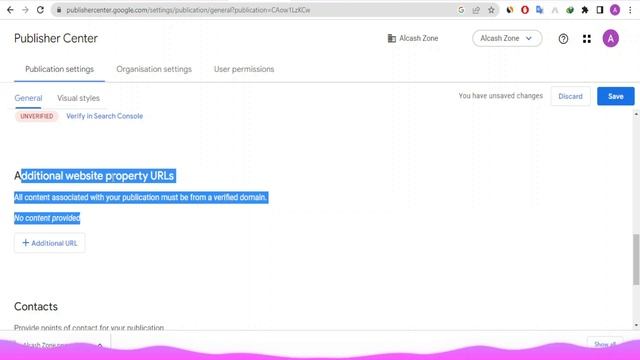Screen dimensions: 640x360
Task: Go forward in browser history
Action: tap(25, 10)
